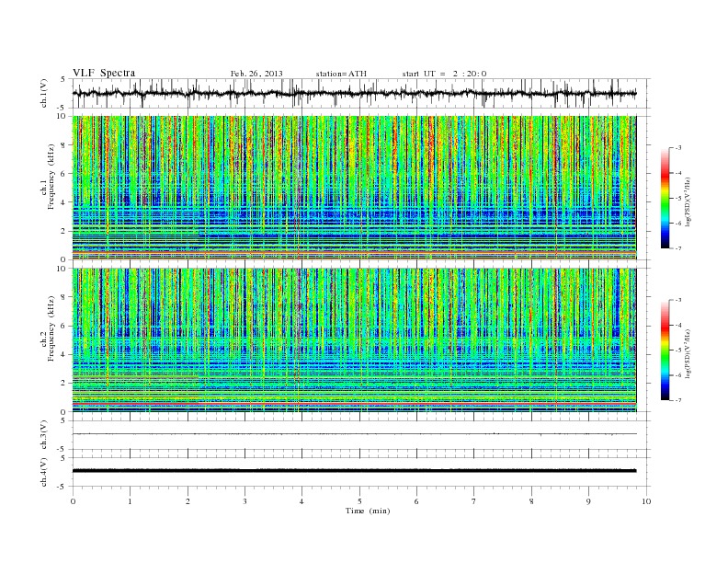Click the 'station=ATH' header label
Screen dimensions: 728x563
pos(341,74)
